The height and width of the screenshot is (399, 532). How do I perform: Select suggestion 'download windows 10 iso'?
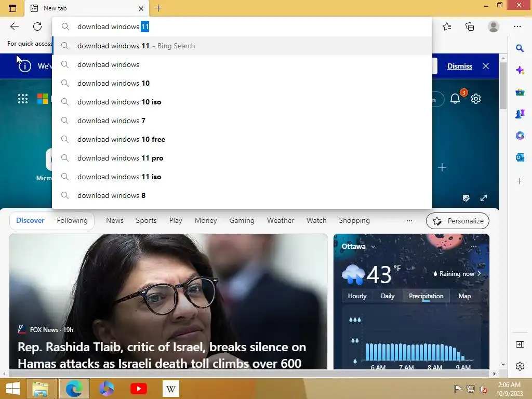click(242, 102)
